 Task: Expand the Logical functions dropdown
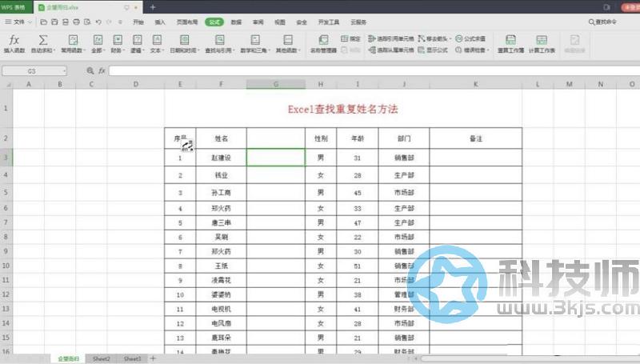point(137,44)
